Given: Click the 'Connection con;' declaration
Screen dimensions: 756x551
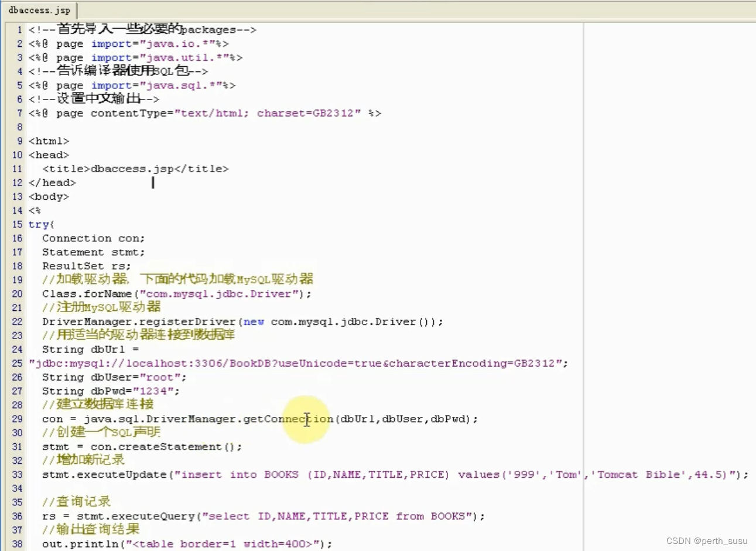Looking at the screenshot, I should (x=93, y=238).
